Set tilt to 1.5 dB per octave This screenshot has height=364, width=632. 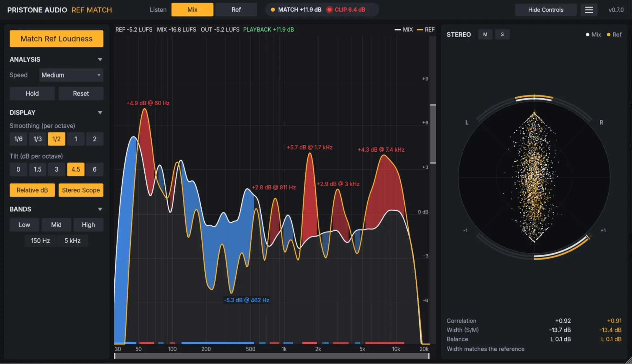[38, 169]
